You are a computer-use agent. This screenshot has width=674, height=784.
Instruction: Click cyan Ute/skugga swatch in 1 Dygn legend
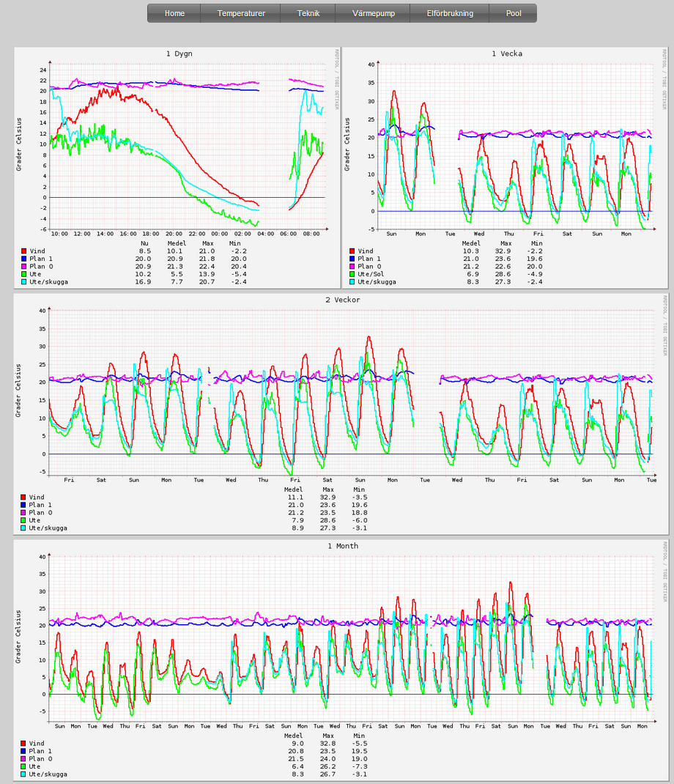click(x=24, y=281)
